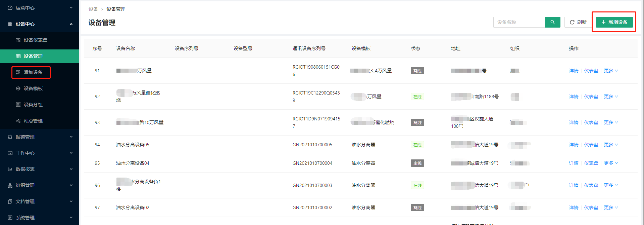Click the 设备 breadcrumb link

93,9
